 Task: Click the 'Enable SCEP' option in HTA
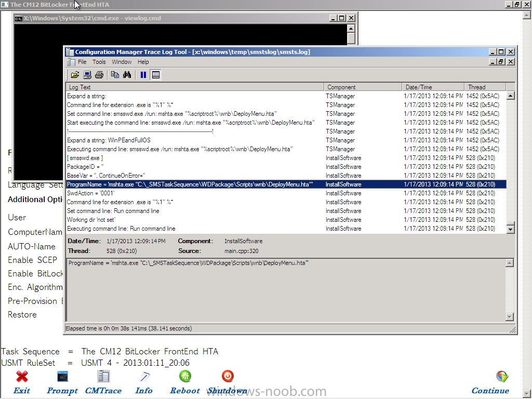(x=33, y=260)
